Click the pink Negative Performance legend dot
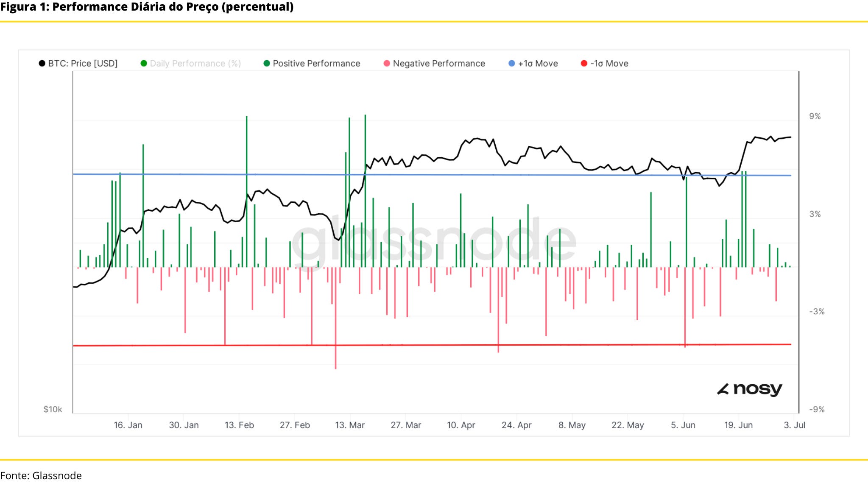Image resolution: width=868 pixels, height=483 pixels. coord(387,64)
